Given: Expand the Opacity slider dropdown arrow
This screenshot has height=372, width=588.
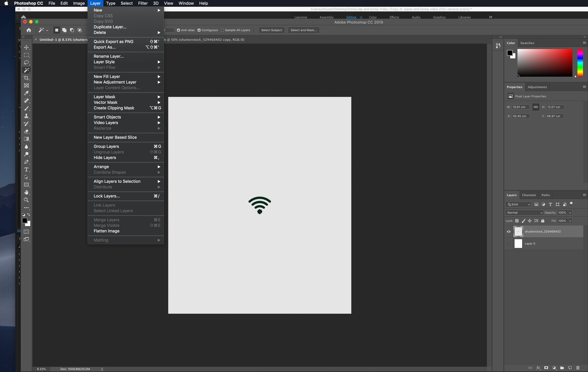Looking at the screenshot, I should 570,213.
